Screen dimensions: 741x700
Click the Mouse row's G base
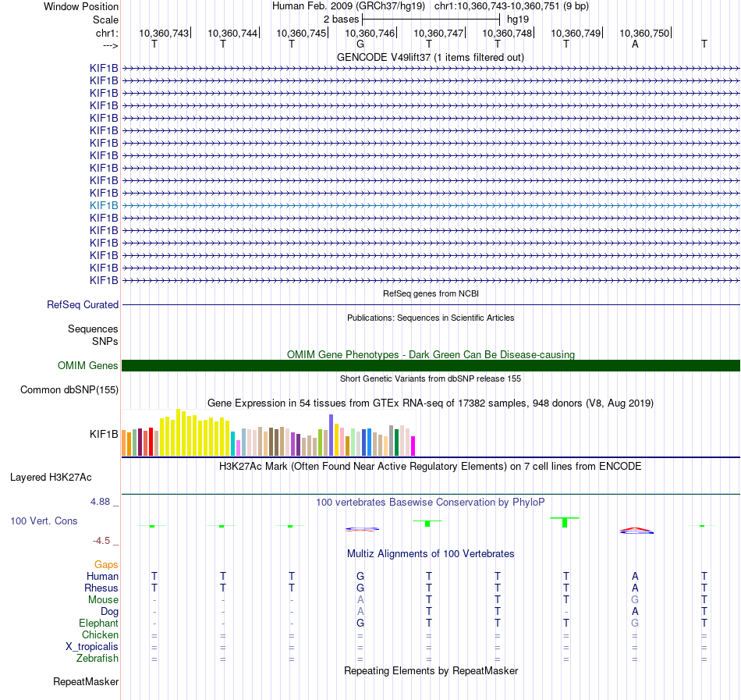pyautogui.click(x=635, y=600)
